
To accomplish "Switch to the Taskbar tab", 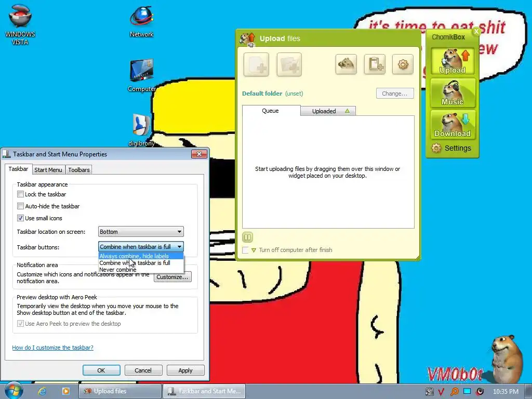I will [x=18, y=169].
